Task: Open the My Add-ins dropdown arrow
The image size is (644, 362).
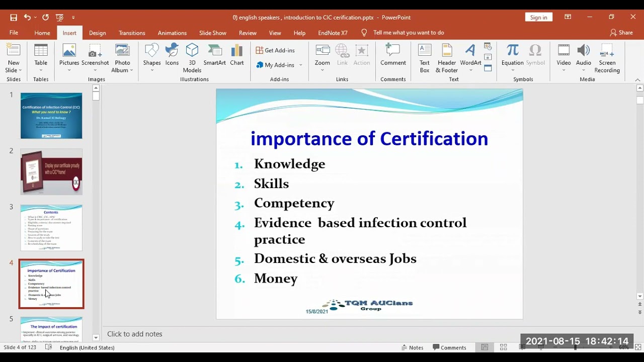Action: pyautogui.click(x=300, y=65)
